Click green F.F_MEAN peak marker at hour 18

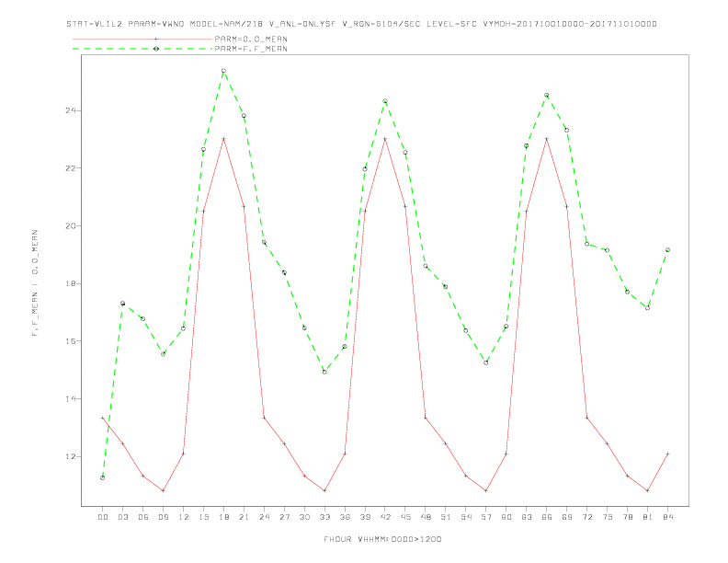pyautogui.click(x=223, y=71)
